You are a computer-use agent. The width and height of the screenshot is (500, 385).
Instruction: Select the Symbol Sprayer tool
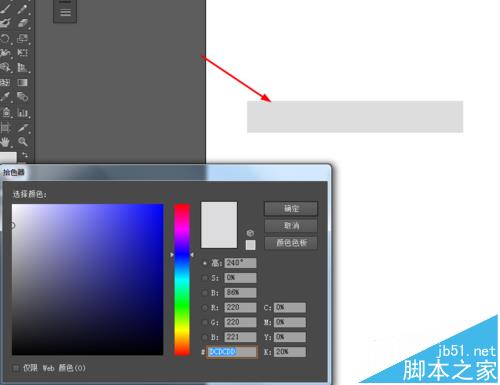6,112
